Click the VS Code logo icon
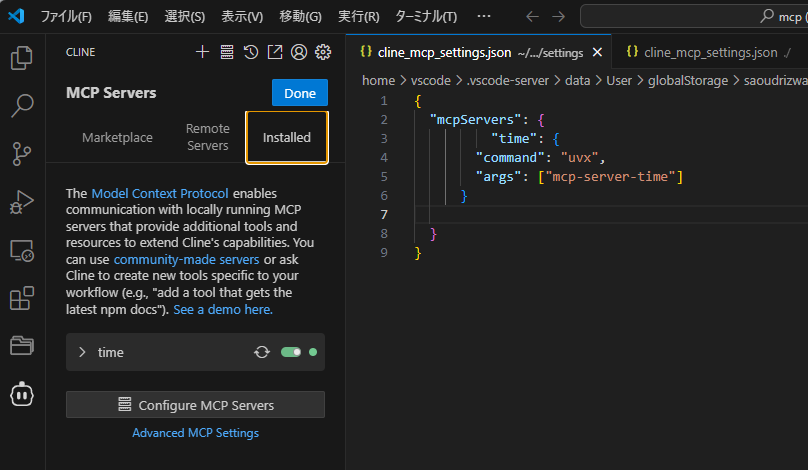Screen dimensions: 808x470 tap(16, 16)
